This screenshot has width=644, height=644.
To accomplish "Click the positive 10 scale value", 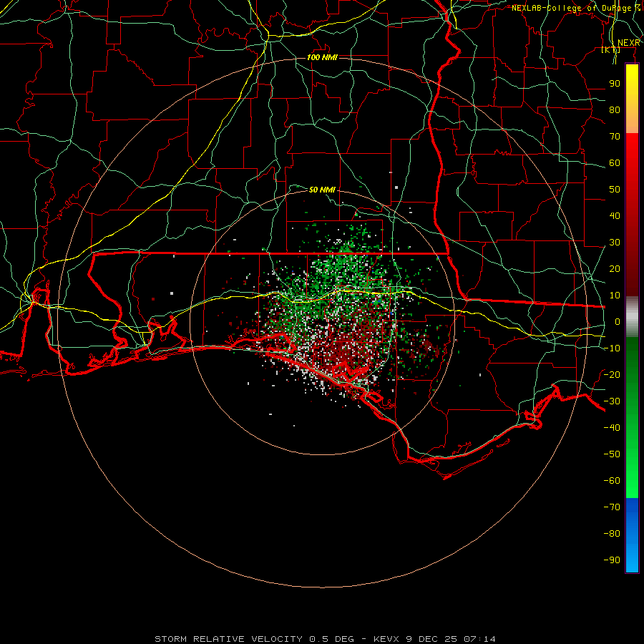I will click(615, 296).
